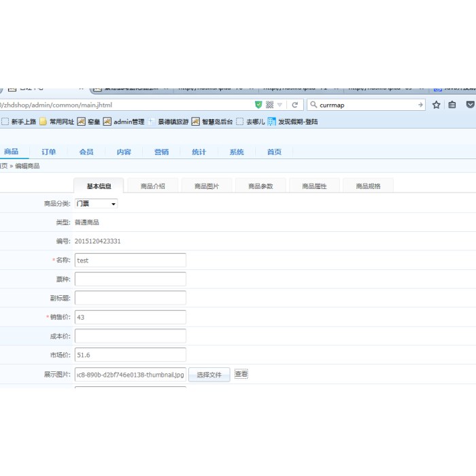Expand the 商品分类 dropdown
476x476 pixels.
tap(96, 203)
